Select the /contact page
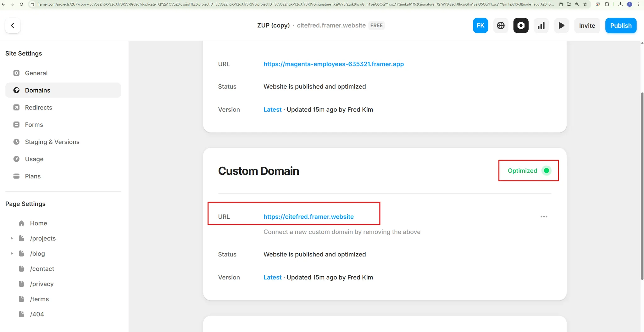Screen dimensions: 644x332 [x=42, y=269]
